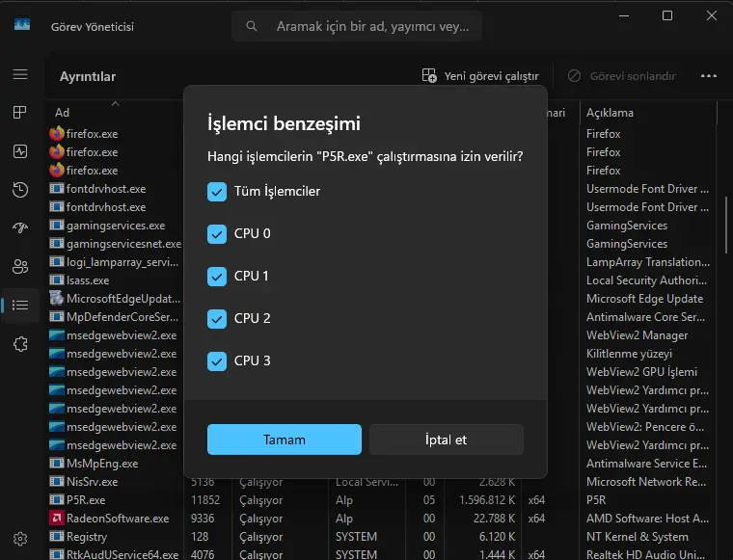Screen dimensions: 733x560
Task: Select RtkAudUService64.exe row
Action: coord(122,554)
